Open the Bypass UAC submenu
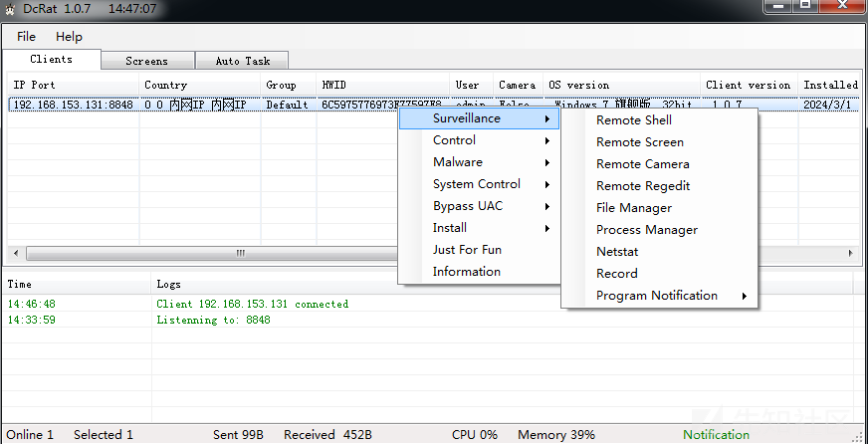The image size is (868, 444). (479, 206)
